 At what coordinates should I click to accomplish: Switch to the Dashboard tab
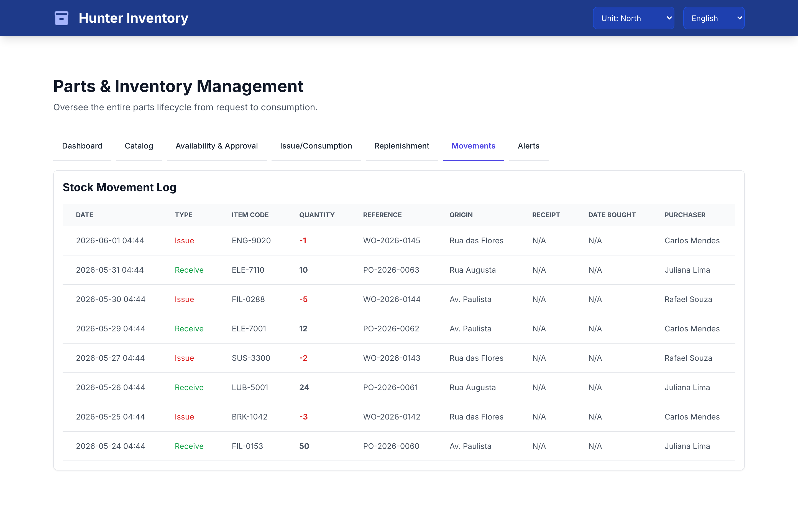82,146
